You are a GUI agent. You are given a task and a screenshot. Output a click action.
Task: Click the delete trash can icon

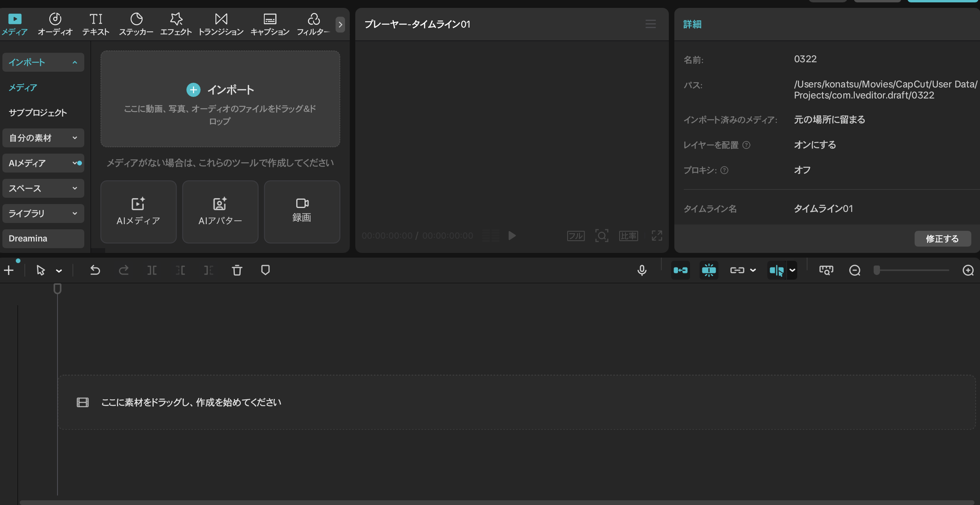coord(237,270)
